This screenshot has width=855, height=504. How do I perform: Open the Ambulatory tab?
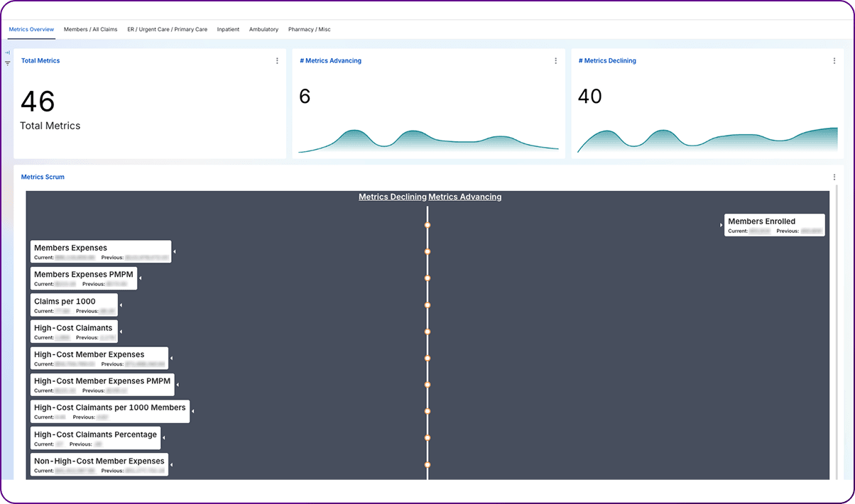pos(263,30)
